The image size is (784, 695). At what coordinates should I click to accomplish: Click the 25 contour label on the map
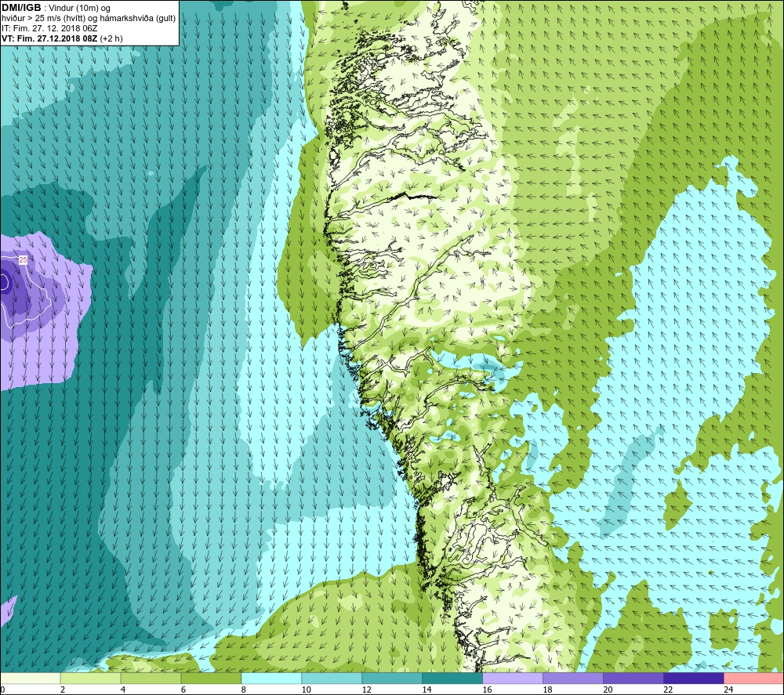coord(23,260)
